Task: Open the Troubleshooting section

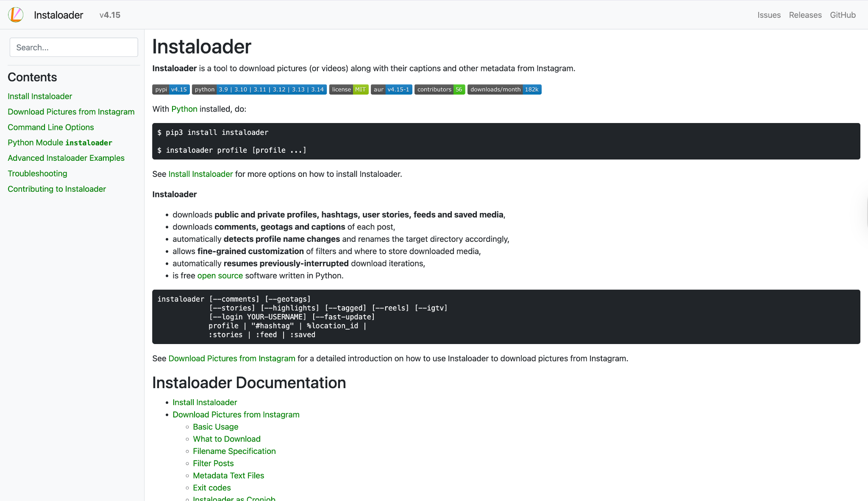Action: point(37,173)
